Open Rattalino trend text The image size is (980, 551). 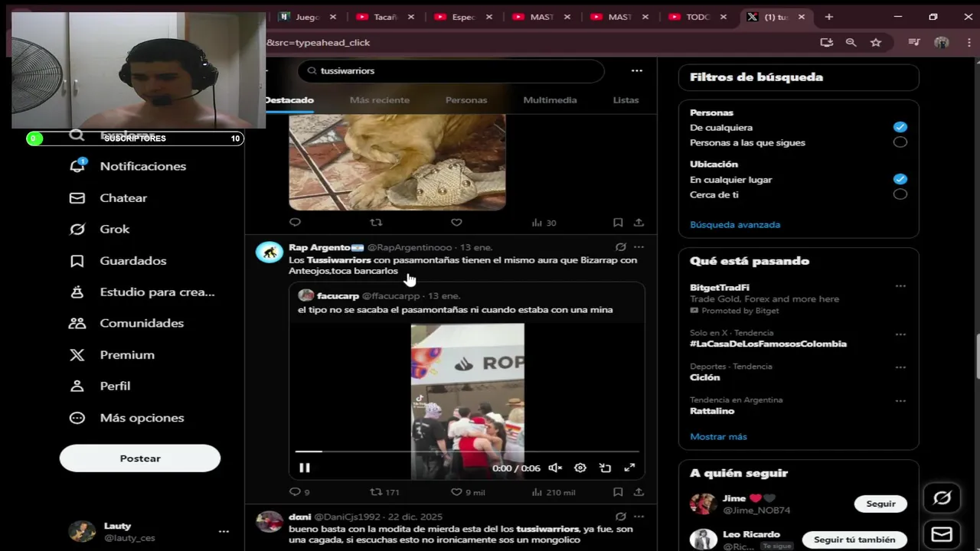click(x=712, y=411)
